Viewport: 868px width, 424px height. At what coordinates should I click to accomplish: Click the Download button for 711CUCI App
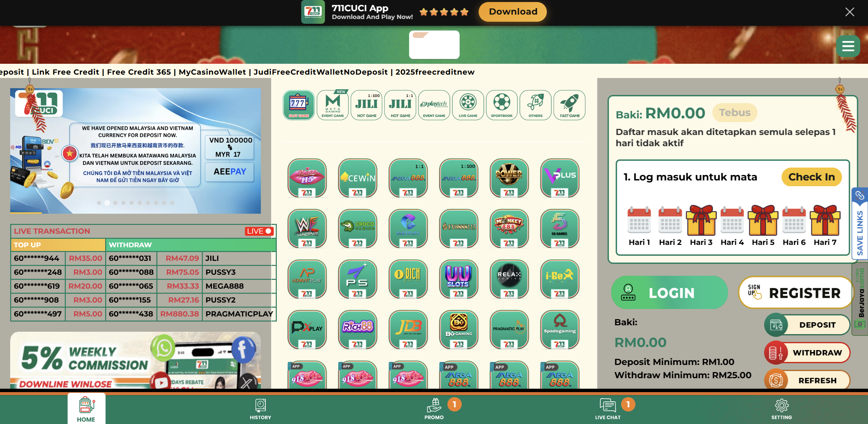point(512,12)
